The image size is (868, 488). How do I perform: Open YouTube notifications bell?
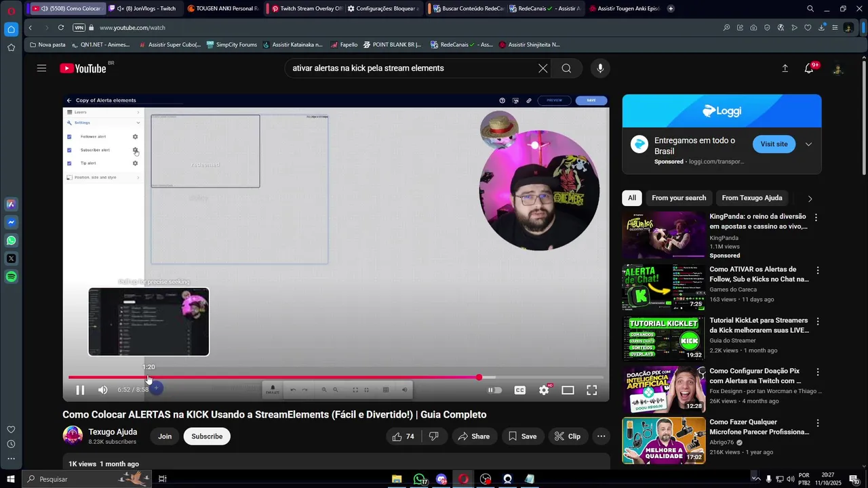[808, 68]
